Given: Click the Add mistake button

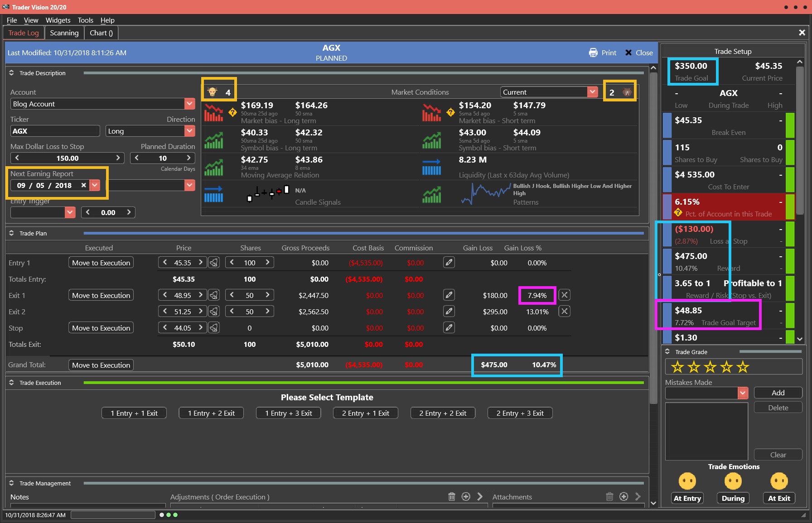Looking at the screenshot, I should pyautogui.click(x=778, y=393).
